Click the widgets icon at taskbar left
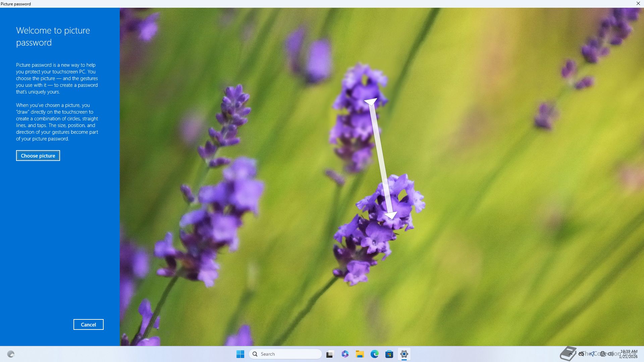 11,354
